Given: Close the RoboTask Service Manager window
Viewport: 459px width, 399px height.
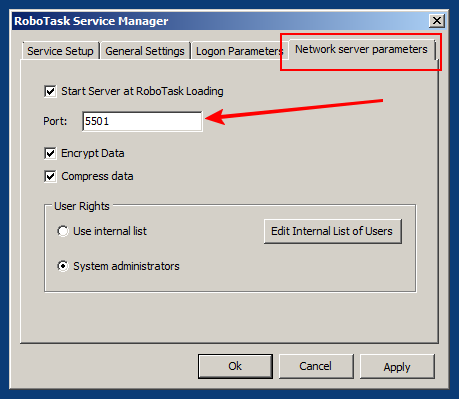Looking at the screenshot, I should click(x=437, y=21).
